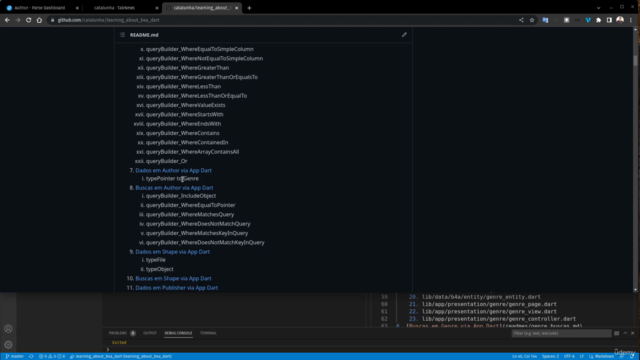Maximize the VS Code panel chevron

click(x=625, y=333)
